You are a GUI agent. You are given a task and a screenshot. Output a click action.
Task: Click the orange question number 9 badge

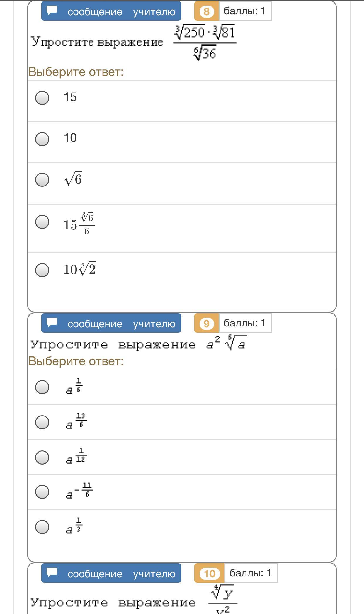[206, 324]
